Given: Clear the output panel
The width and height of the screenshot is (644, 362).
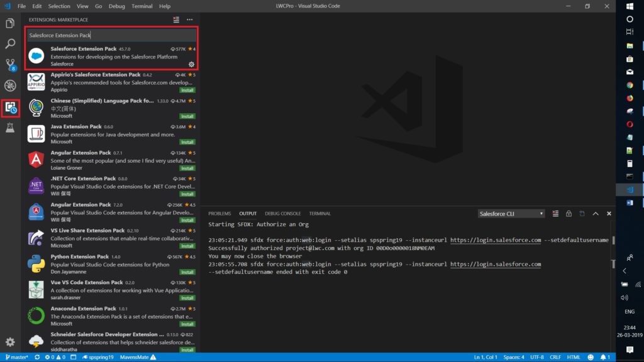Looking at the screenshot, I should pos(555,214).
